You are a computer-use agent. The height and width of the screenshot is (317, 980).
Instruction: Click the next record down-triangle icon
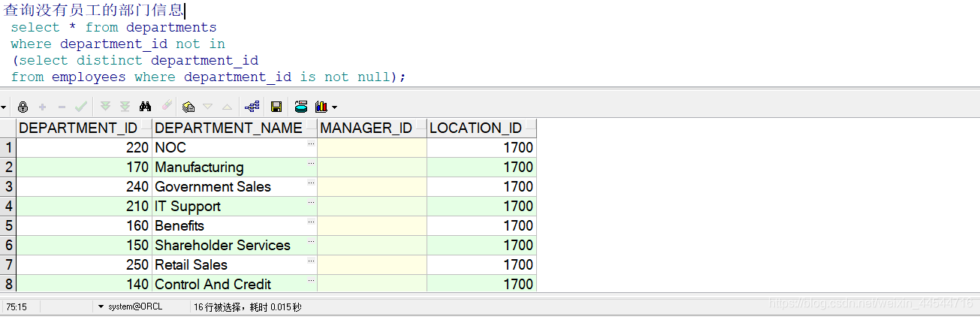(x=208, y=107)
